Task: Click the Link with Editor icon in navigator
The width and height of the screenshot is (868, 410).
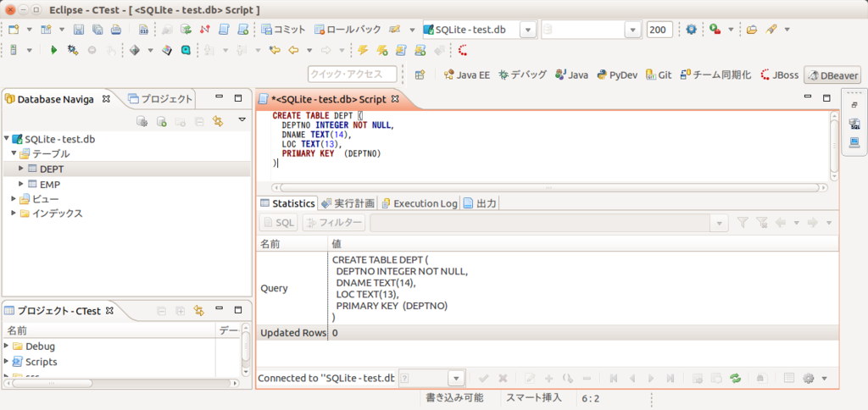Action: (x=218, y=120)
